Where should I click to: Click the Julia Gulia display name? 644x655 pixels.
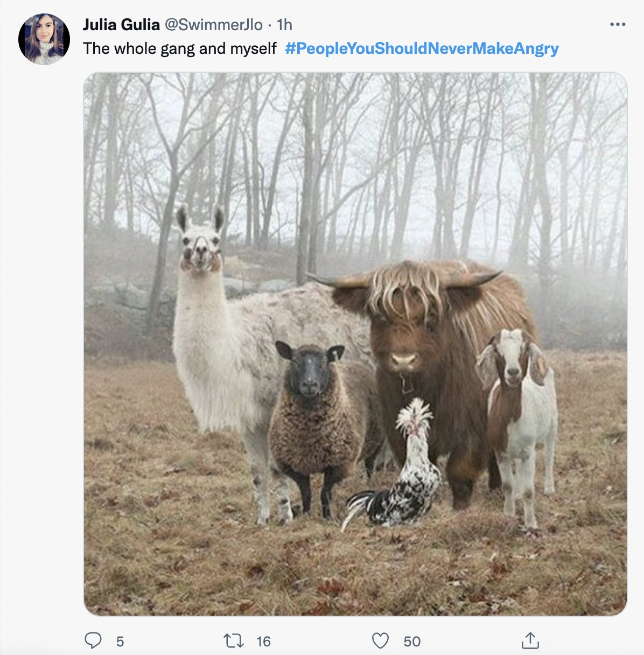[121, 24]
